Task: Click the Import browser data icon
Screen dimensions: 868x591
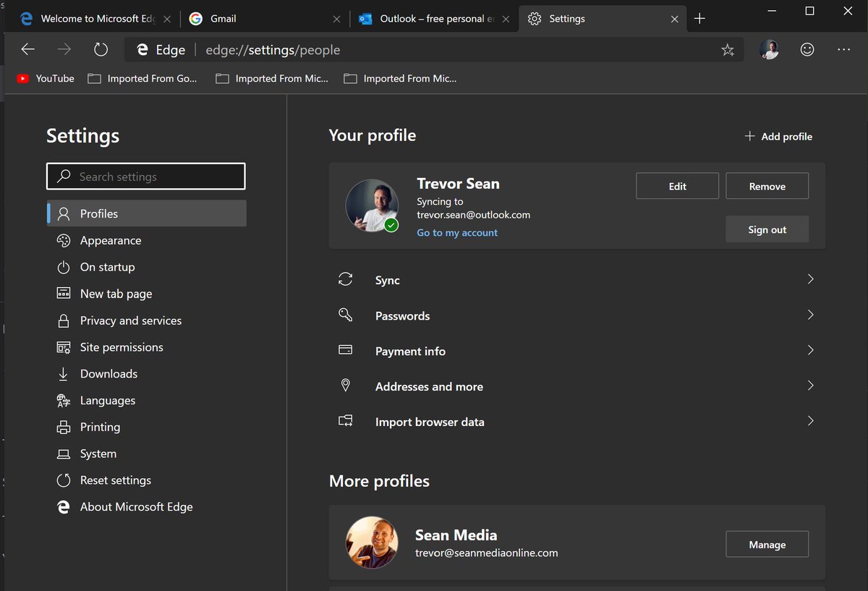Action: 346,421
